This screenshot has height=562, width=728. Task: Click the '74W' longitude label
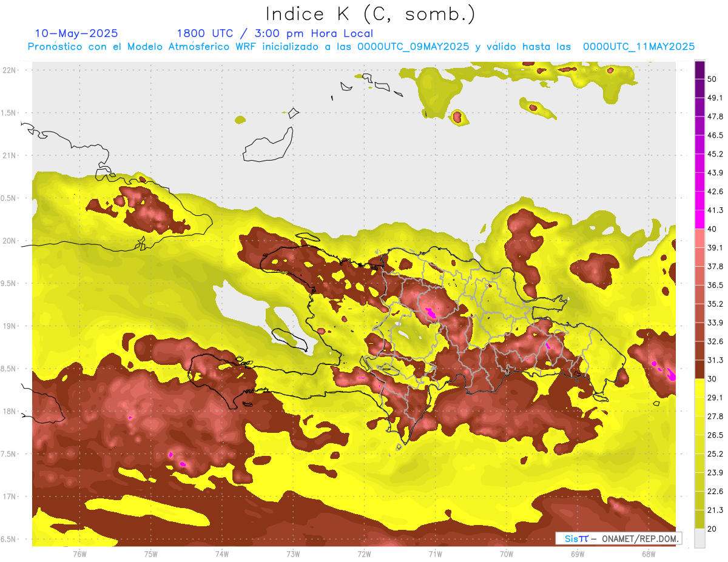click(222, 554)
